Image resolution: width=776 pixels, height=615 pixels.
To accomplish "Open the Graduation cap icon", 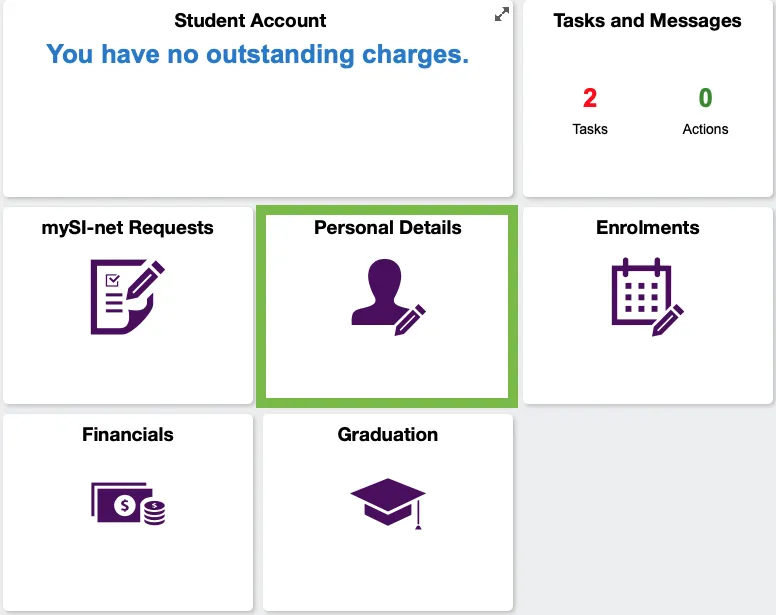I will [x=388, y=503].
